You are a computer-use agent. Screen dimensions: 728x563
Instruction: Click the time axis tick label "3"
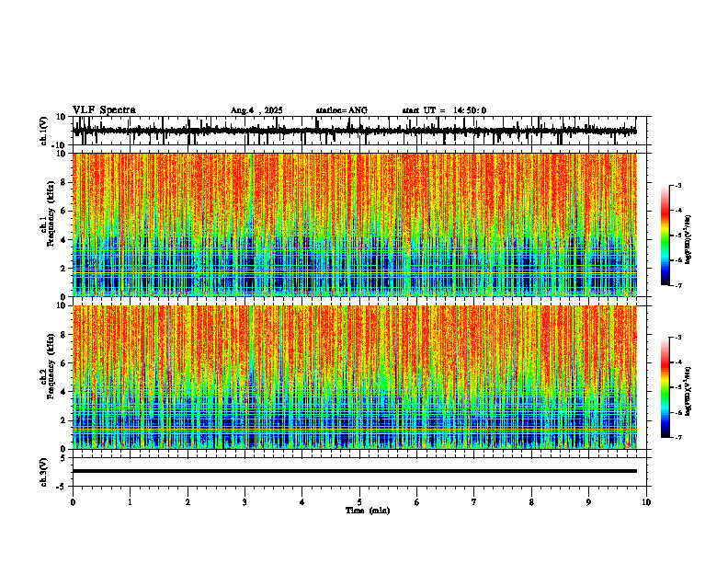(x=245, y=502)
